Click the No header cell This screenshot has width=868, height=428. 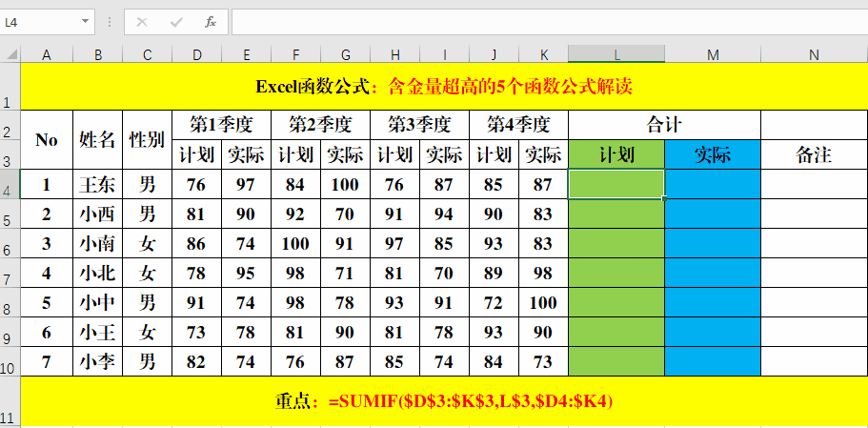pos(47,139)
